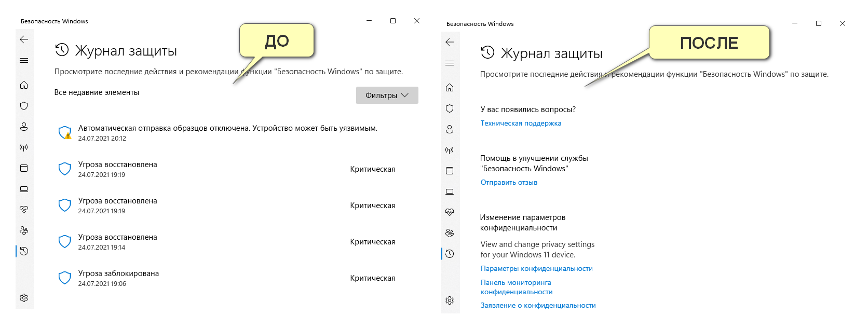Open Home icon in right window sidebar
868x329 pixels.
tap(450, 88)
